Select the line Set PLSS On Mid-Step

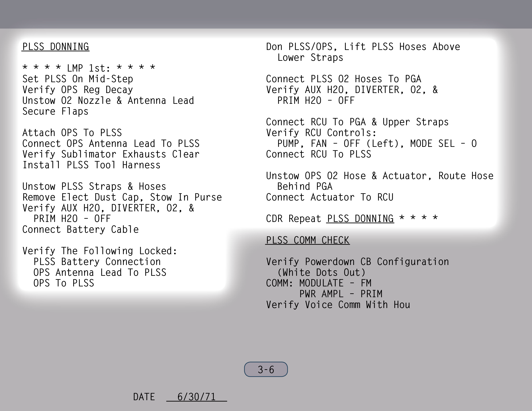78,79
